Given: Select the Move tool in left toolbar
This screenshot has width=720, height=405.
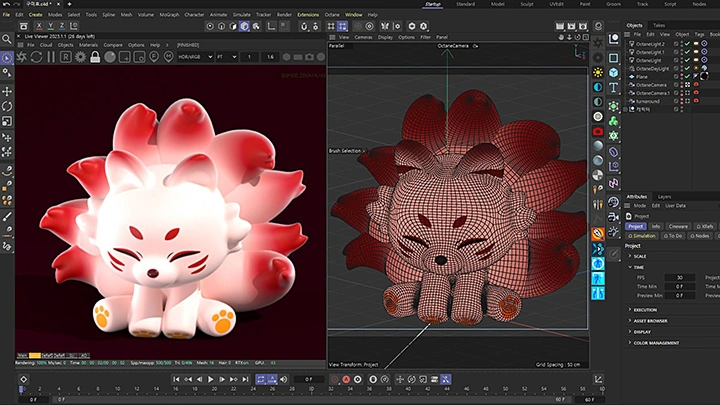Looking at the screenshot, I should tap(7, 91).
